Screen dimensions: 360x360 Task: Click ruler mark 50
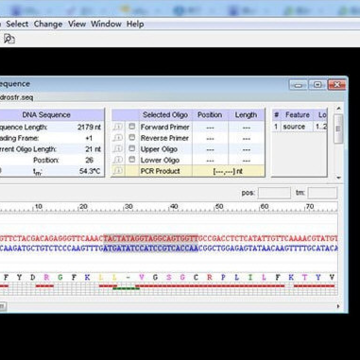(219, 207)
